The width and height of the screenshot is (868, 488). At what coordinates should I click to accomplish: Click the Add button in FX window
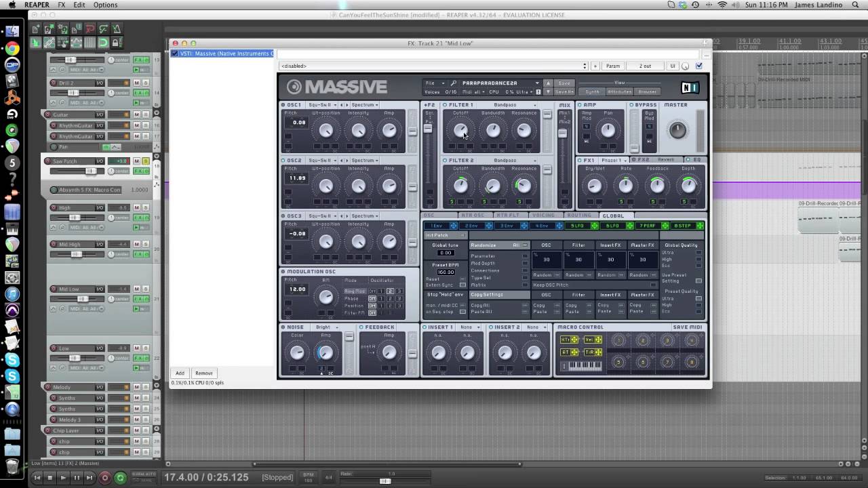pos(180,373)
